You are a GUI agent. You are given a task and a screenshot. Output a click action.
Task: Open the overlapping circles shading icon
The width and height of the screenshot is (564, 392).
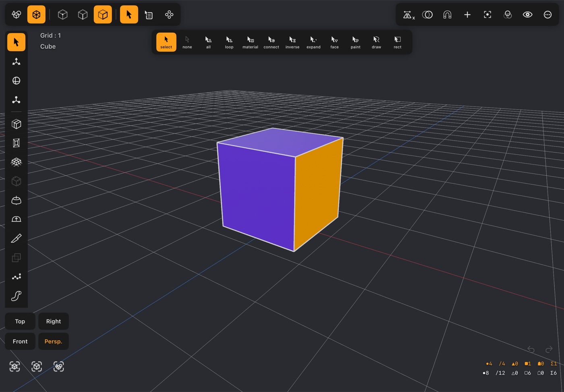pos(508,15)
